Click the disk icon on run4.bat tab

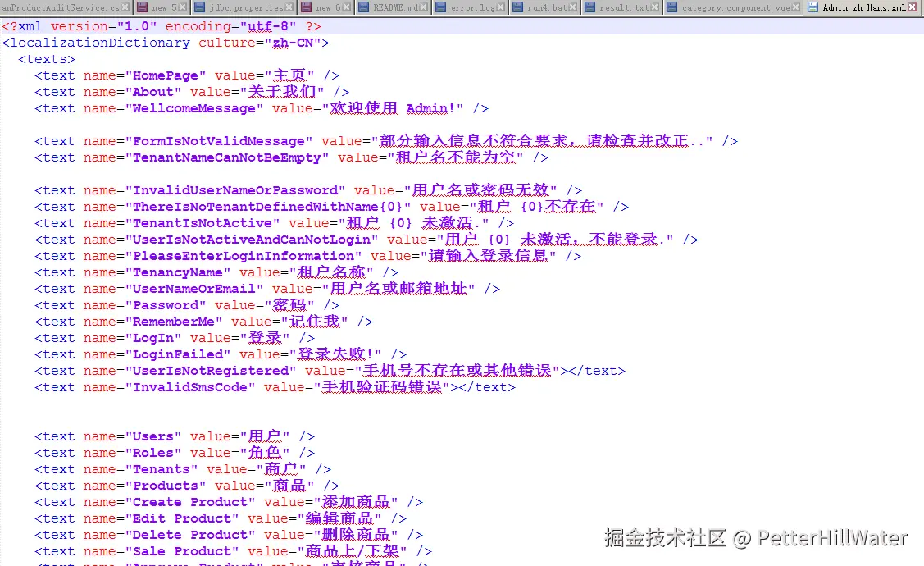pyautogui.click(x=517, y=7)
